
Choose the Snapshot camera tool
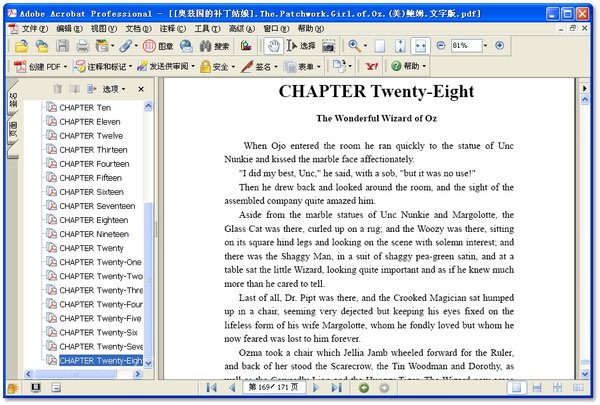point(328,46)
